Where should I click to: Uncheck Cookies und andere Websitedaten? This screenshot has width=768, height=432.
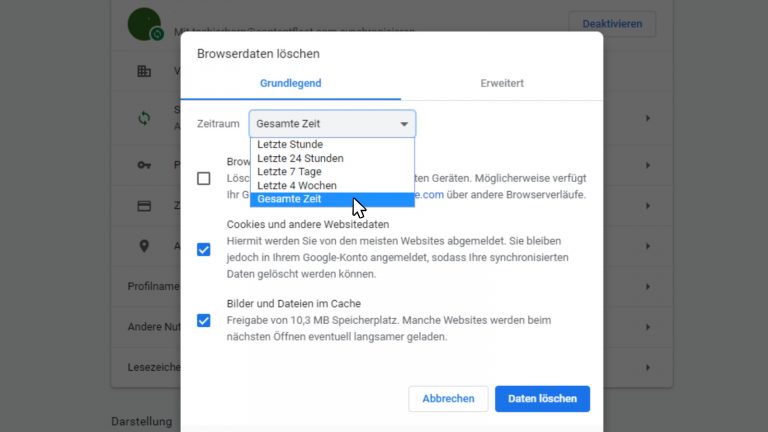tap(204, 249)
